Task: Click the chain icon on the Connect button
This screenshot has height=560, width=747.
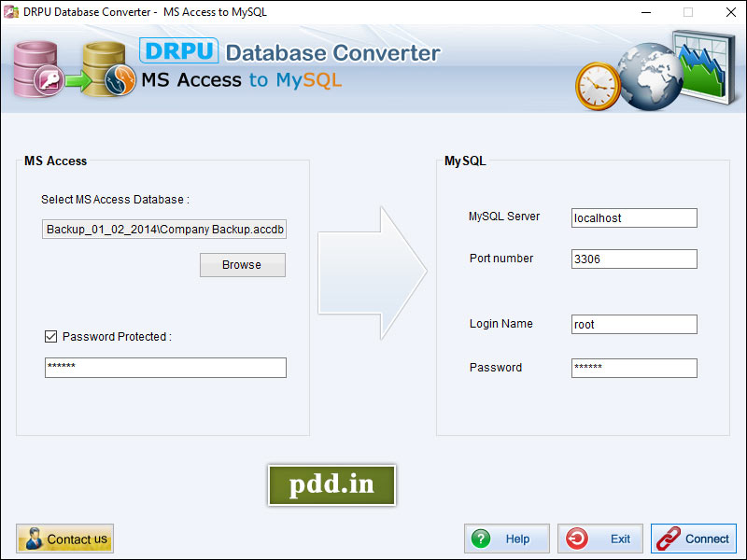Action: tap(669, 539)
